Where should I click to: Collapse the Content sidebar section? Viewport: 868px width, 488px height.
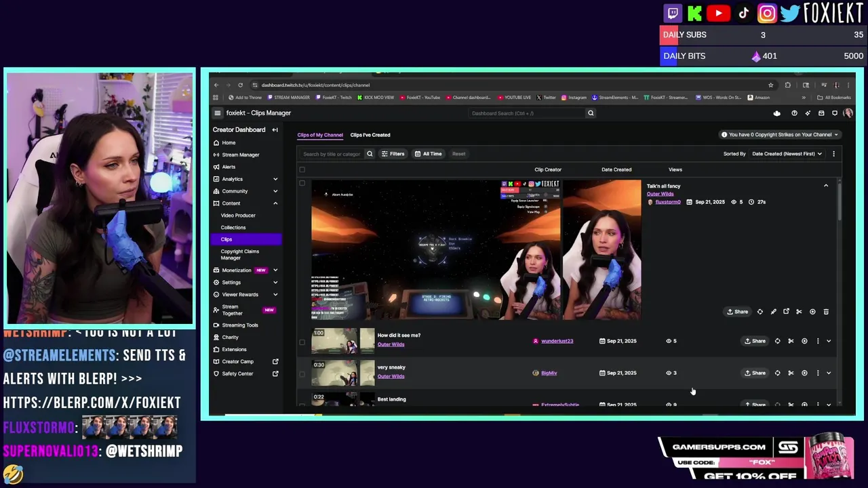click(275, 203)
